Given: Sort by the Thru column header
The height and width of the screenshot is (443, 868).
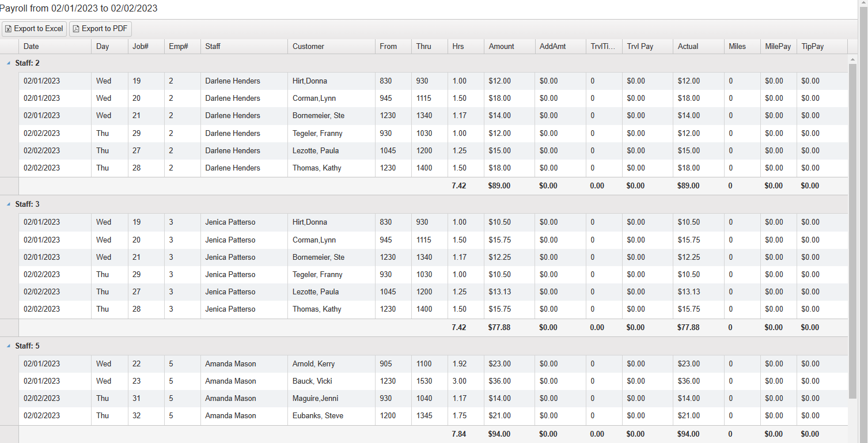Looking at the screenshot, I should click(430, 47).
